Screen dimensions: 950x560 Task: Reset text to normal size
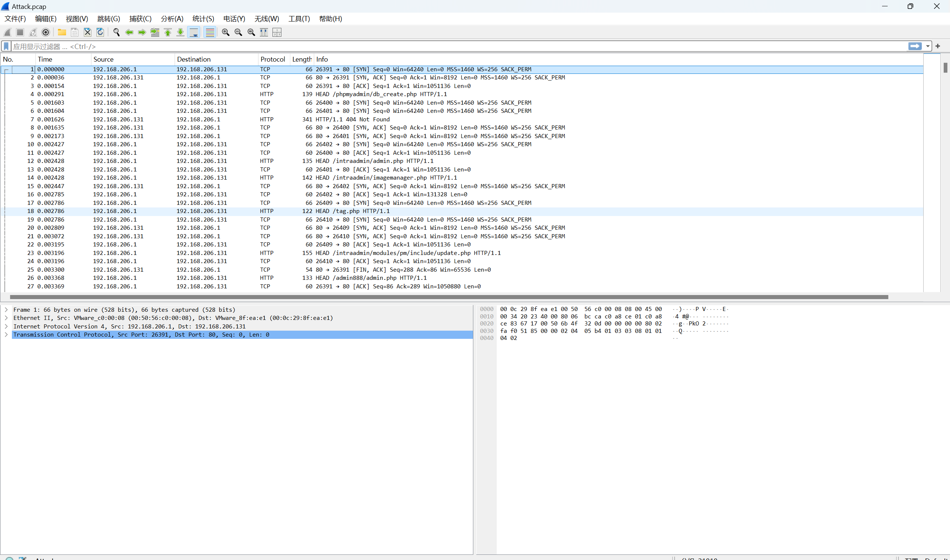251,32
